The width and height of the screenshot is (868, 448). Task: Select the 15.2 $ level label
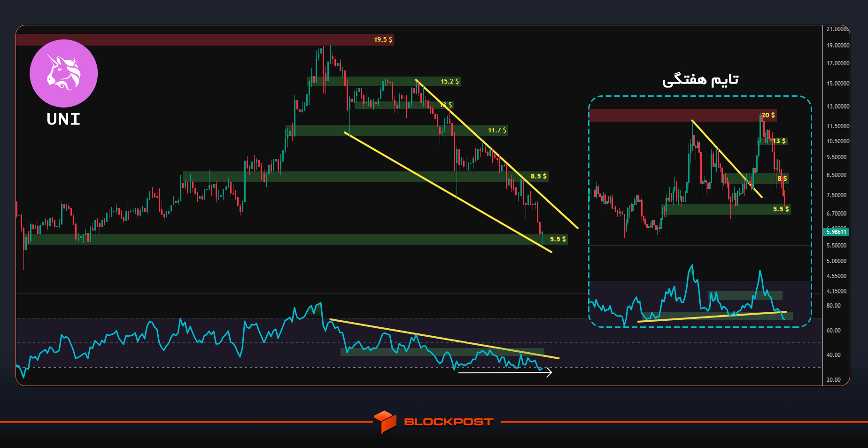(450, 81)
